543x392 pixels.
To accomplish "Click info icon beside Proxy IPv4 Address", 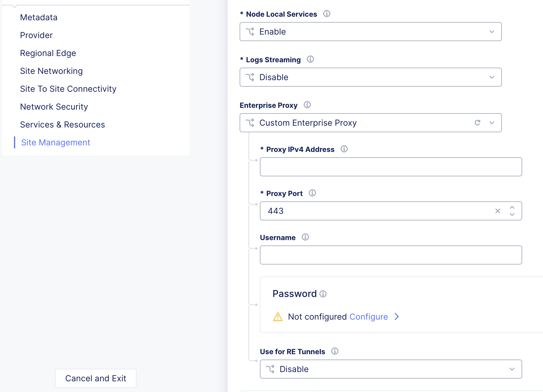I will [x=344, y=149].
